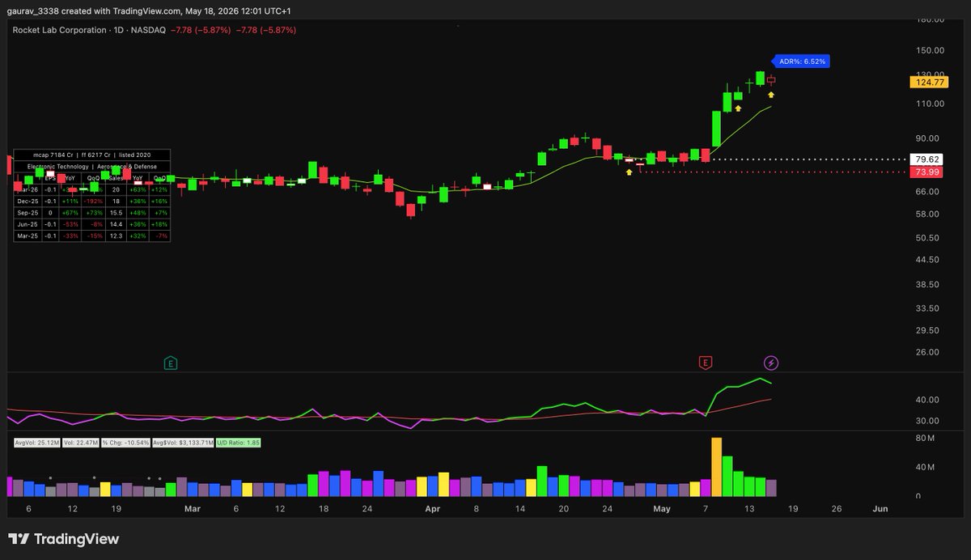Click the Electronic Technology sector row

(x=92, y=167)
